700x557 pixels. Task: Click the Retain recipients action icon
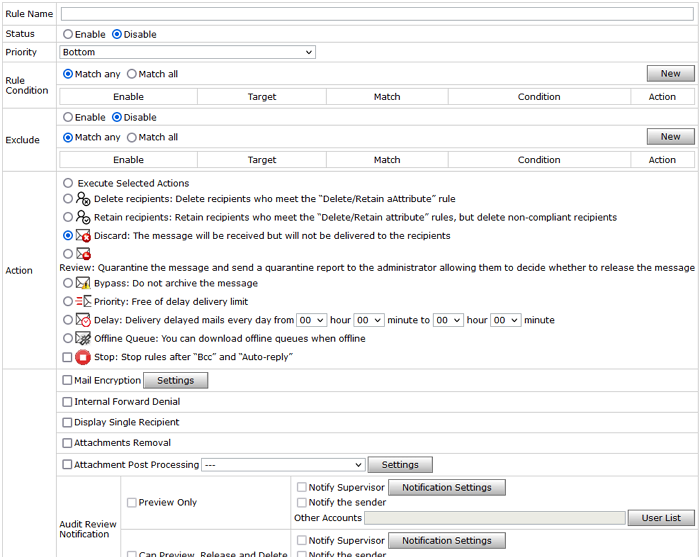(x=84, y=217)
